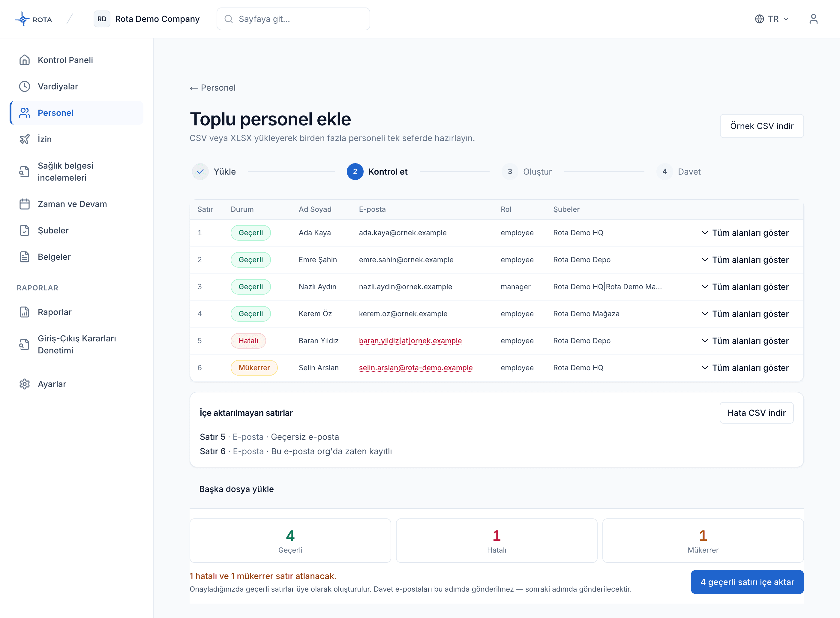Click the İzin airplane icon
The image size is (840, 618).
click(25, 139)
